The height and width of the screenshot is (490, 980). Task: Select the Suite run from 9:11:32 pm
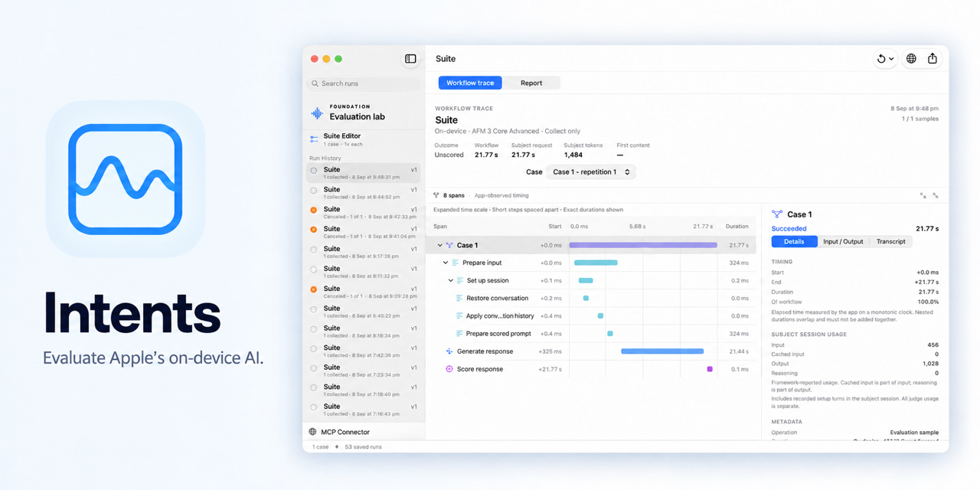click(x=364, y=272)
